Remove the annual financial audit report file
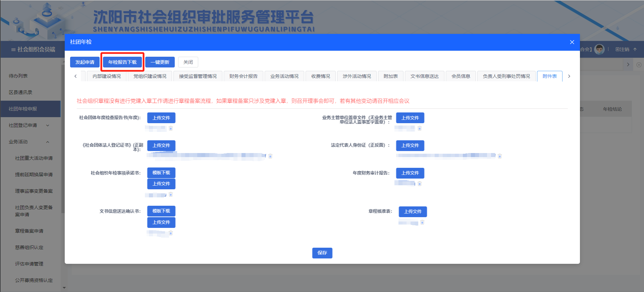Image resolution: width=644 pixels, height=292 pixels. coord(420,184)
